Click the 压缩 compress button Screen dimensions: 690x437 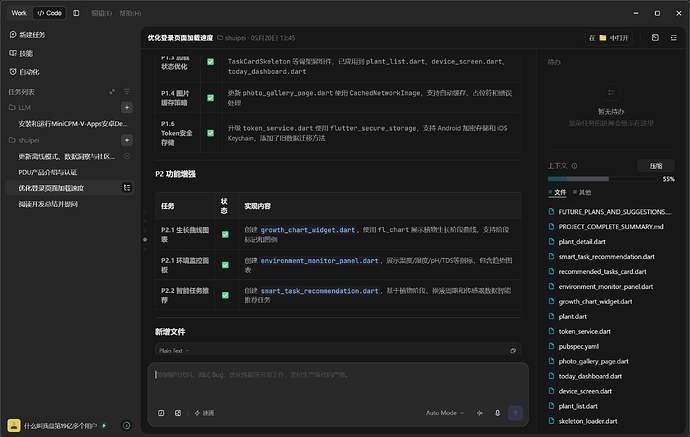656,166
